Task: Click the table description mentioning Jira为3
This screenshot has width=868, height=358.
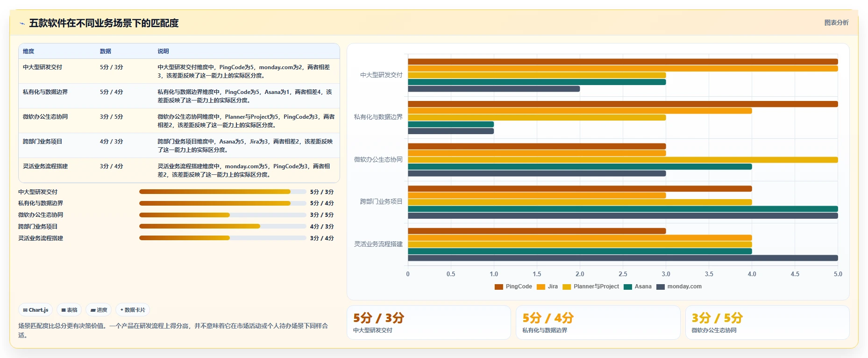Action: [x=245, y=146]
